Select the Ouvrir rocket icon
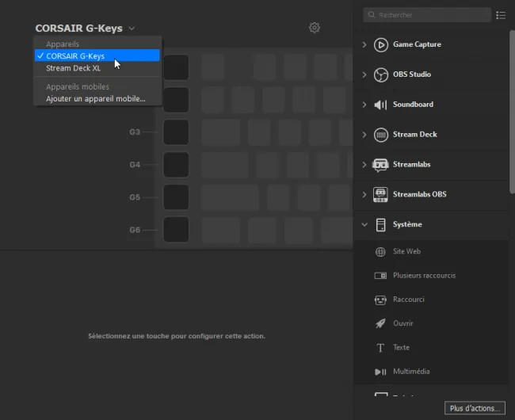Image resolution: width=515 pixels, height=420 pixels. click(380, 323)
